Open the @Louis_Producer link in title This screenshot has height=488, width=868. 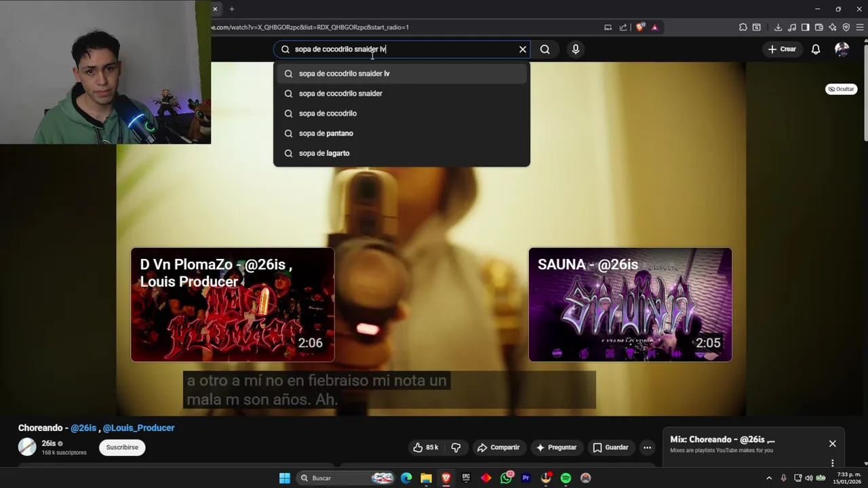138,428
